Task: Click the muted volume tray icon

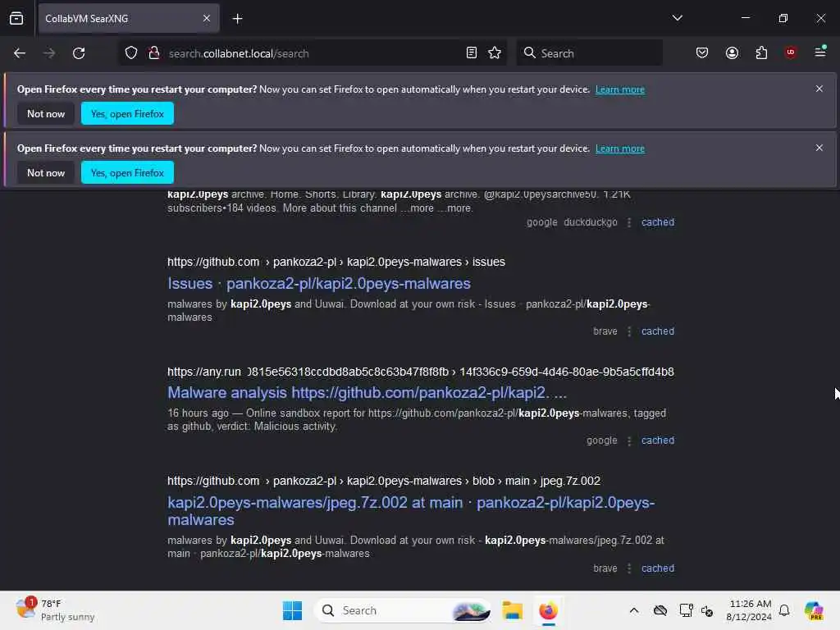Action: point(707,610)
